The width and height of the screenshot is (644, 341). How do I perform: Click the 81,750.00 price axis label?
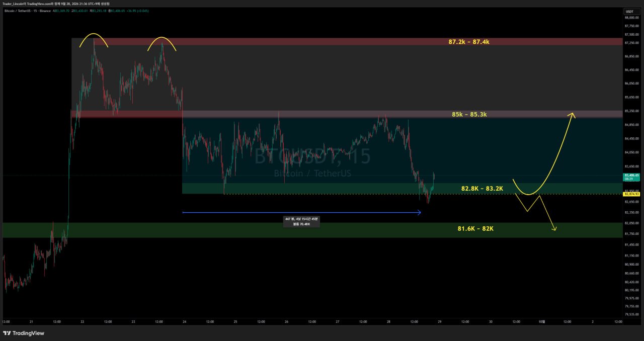point(631,233)
